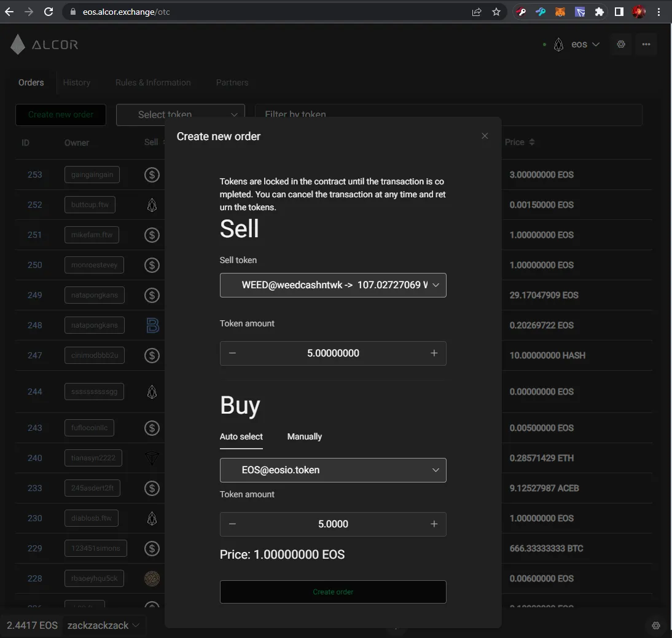Screen dimensions: 672x638
Task: Switch to the Auto select tab
Action: pyautogui.click(x=241, y=436)
